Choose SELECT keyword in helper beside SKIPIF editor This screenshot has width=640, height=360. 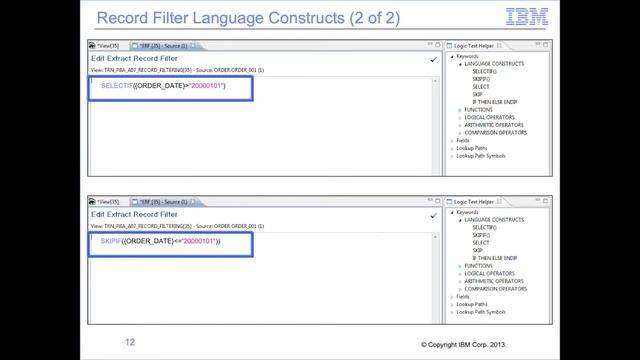481,242
